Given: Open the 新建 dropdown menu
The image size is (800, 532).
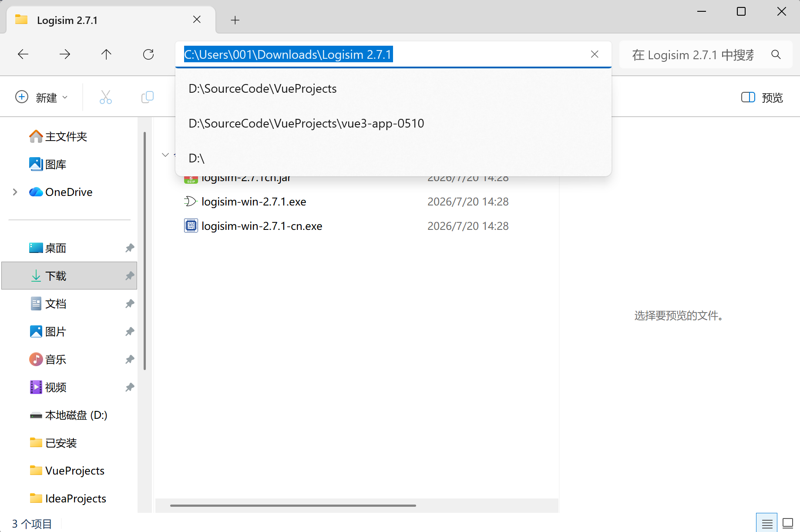Looking at the screenshot, I should click(42, 97).
